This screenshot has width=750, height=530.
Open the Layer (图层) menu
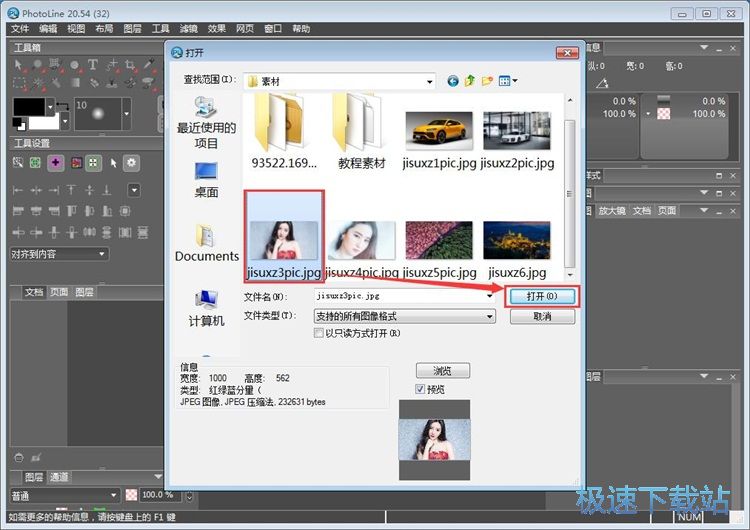[x=132, y=29]
